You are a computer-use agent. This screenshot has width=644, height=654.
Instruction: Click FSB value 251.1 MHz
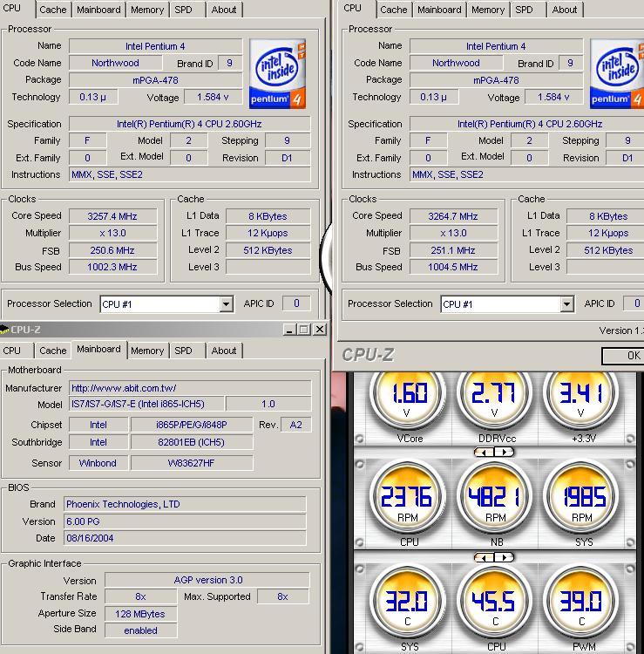(x=453, y=250)
